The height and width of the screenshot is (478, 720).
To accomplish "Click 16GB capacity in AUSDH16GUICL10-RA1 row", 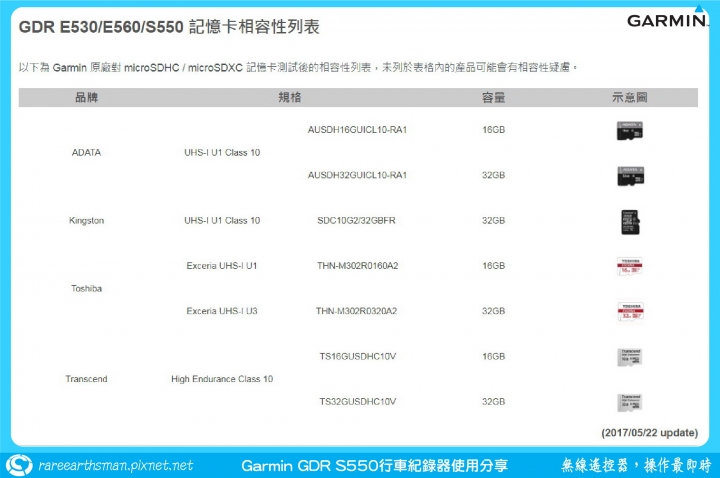I will 494,130.
